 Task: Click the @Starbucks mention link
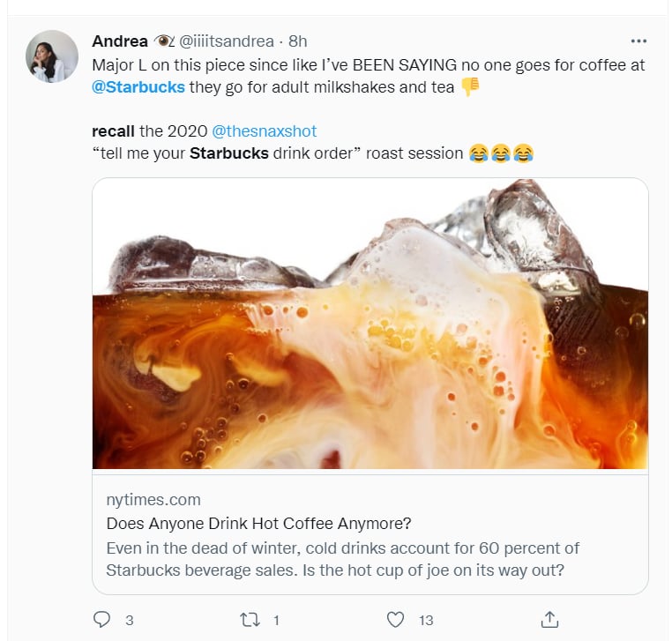(x=138, y=87)
